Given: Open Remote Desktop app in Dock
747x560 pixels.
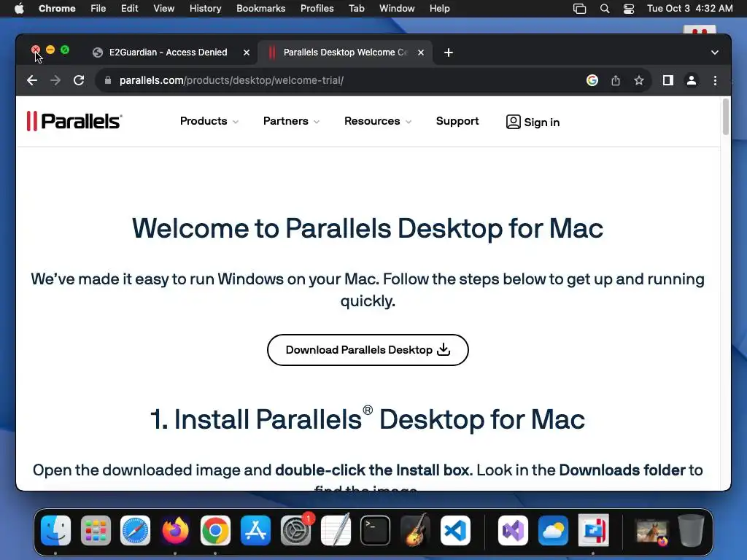Looking at the screenshot, I should tap(593, 531).
